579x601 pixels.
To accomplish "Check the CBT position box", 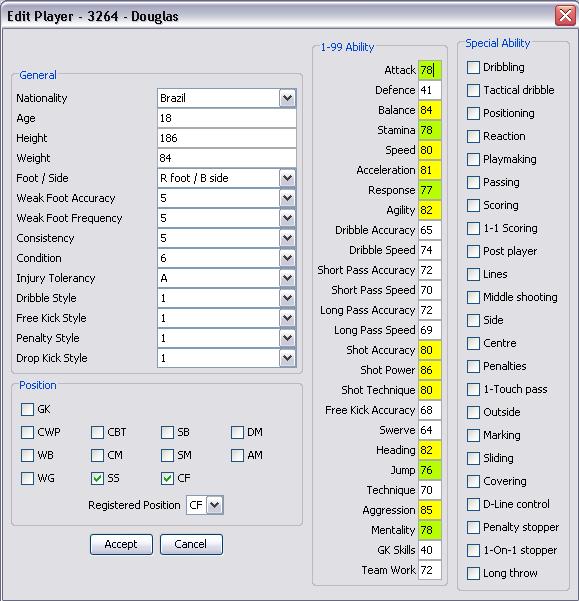I will [97, 432].
